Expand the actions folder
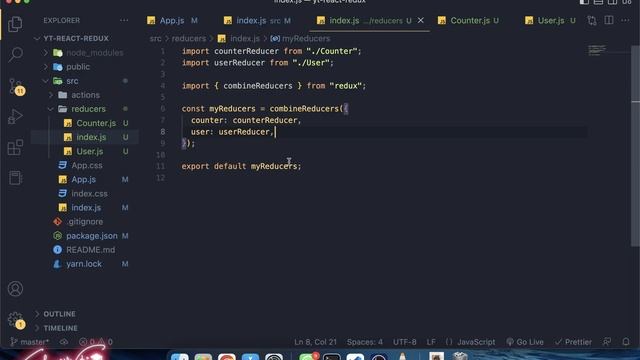The width and height of the screenshot is (640, 360). point(85,95)
